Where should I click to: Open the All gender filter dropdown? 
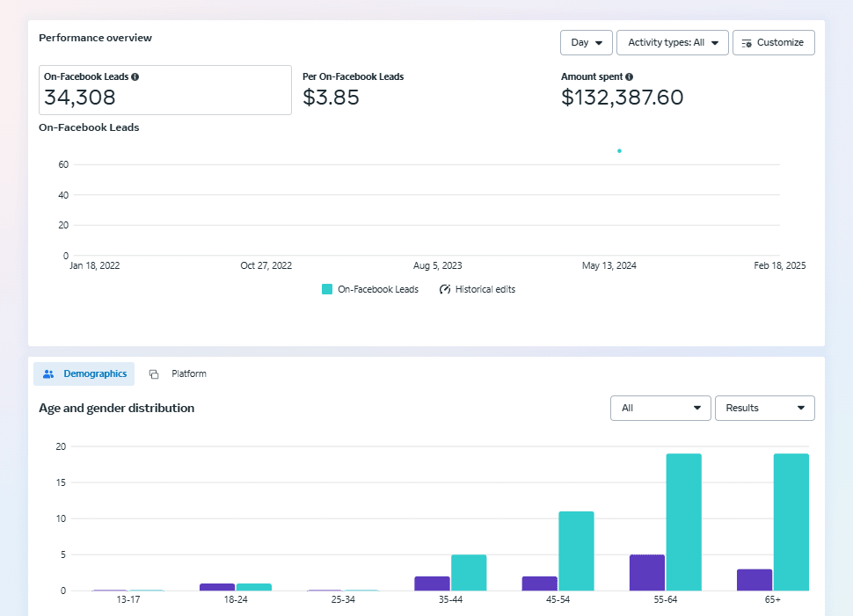pyautogui.click(x=660, y=408)
